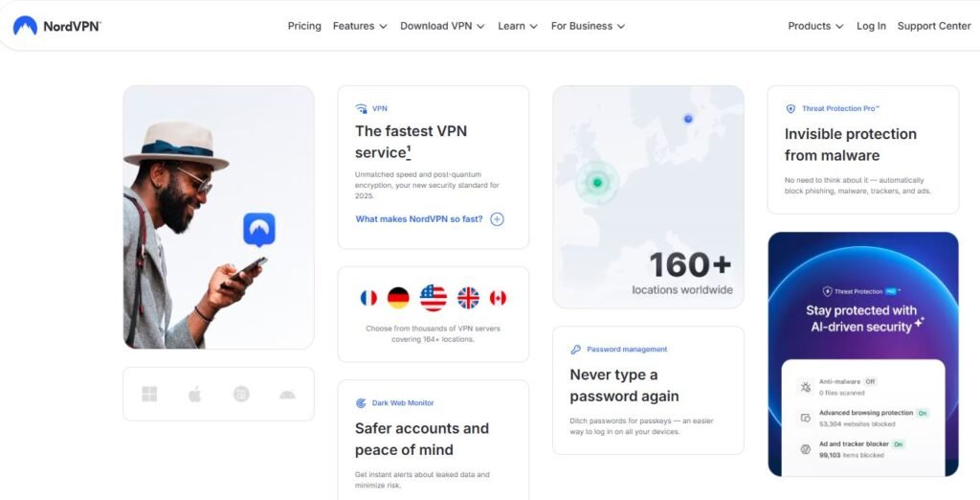Click the United States flag icon

coord(434,298)
